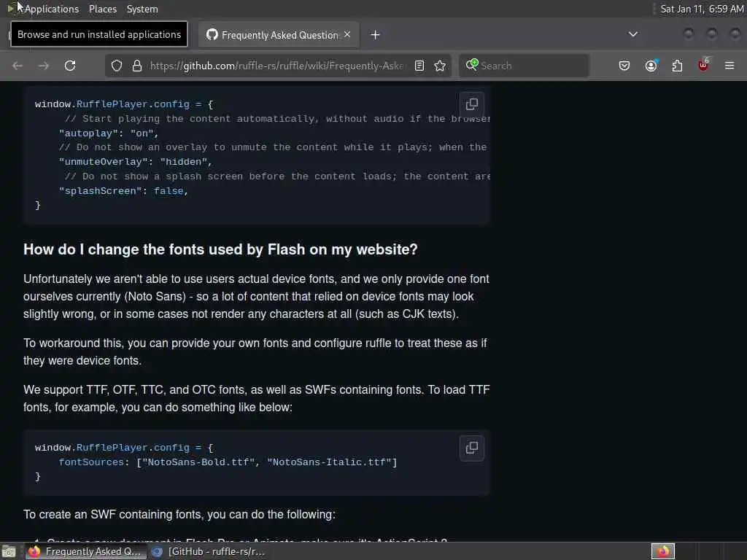Open tracking protection shield icon
Screen dimensions: 747x560
coord(117,66)
